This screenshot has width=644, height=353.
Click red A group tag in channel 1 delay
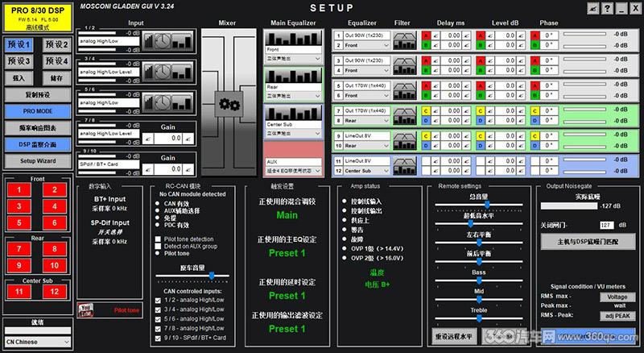click(426, 35)
